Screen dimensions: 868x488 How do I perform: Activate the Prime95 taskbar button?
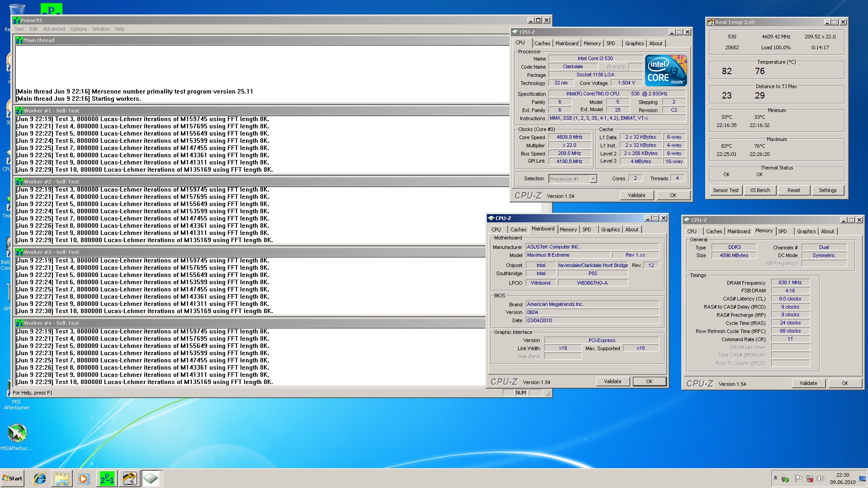107,479
